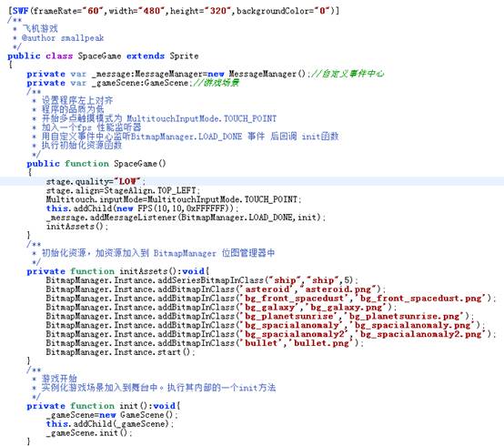This screenshot has width=504, height=446.
Task: Click the '_message.addMessageListener' line
Action: [186, 218]
